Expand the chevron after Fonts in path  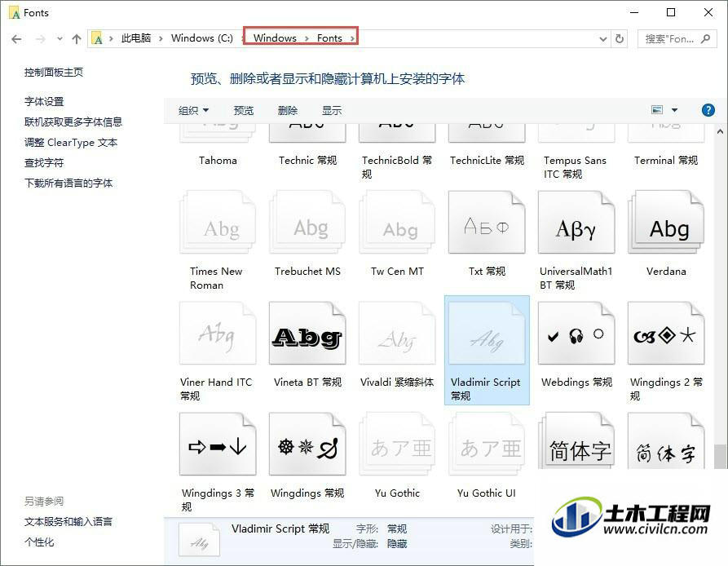pos(352,38)
